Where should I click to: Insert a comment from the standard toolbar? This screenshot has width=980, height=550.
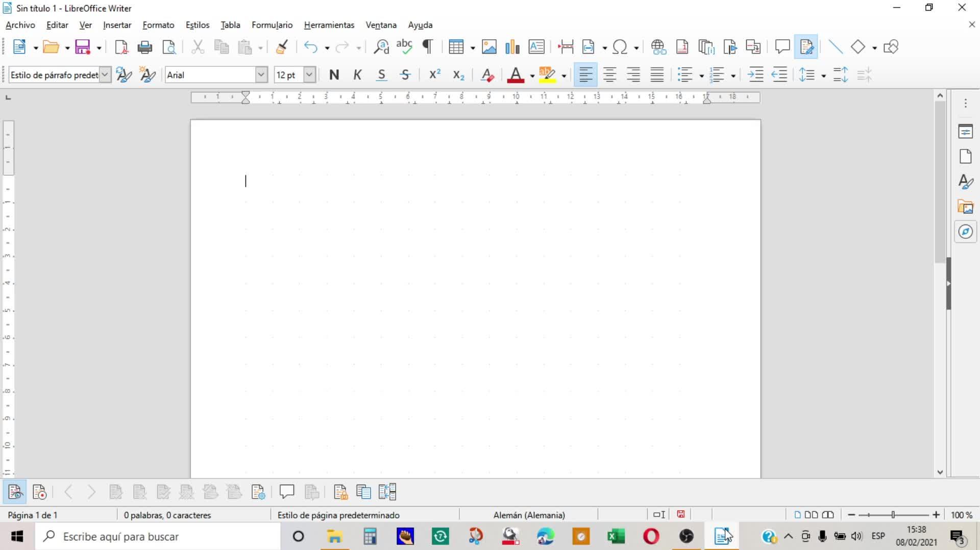click(x=782, y=47)
